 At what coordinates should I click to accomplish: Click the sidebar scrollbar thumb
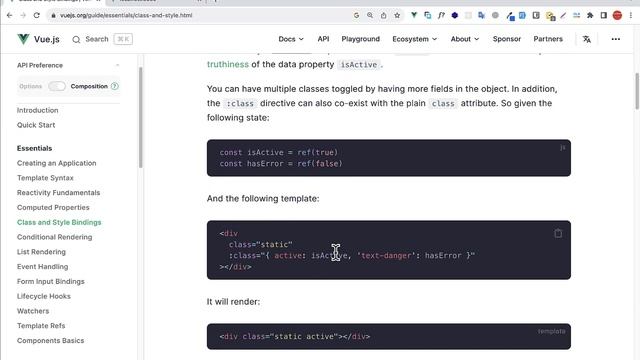pyautogui.click(x=140, y=118)
